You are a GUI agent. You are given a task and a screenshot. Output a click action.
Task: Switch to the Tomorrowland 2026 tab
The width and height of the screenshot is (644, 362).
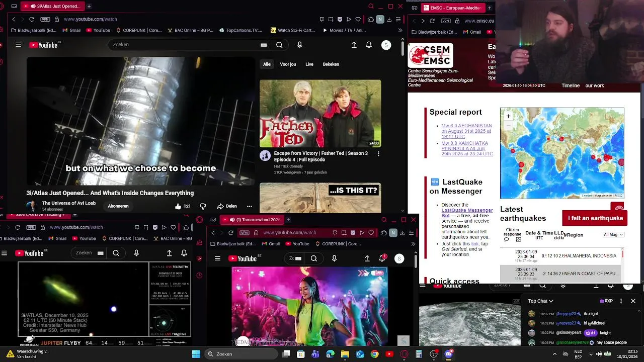pos(251,220)
